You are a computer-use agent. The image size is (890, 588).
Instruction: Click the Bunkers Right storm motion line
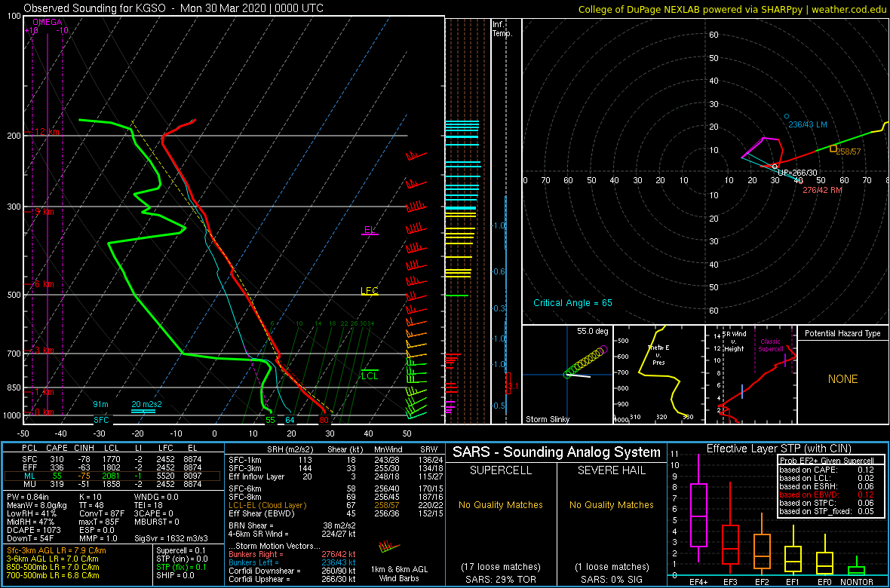click(x=292, y=553)
